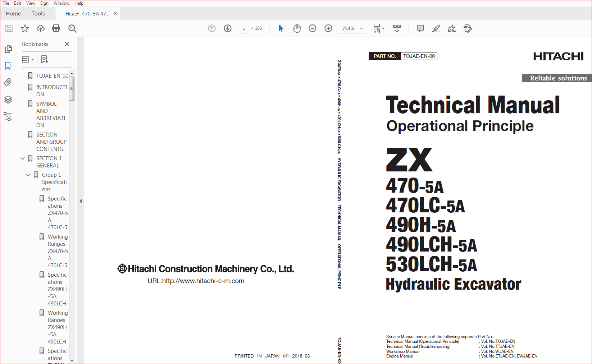Open INTRODUCTION bookmark
The height and width of the screenshot is (364, 592).
(x=51, y=91)
